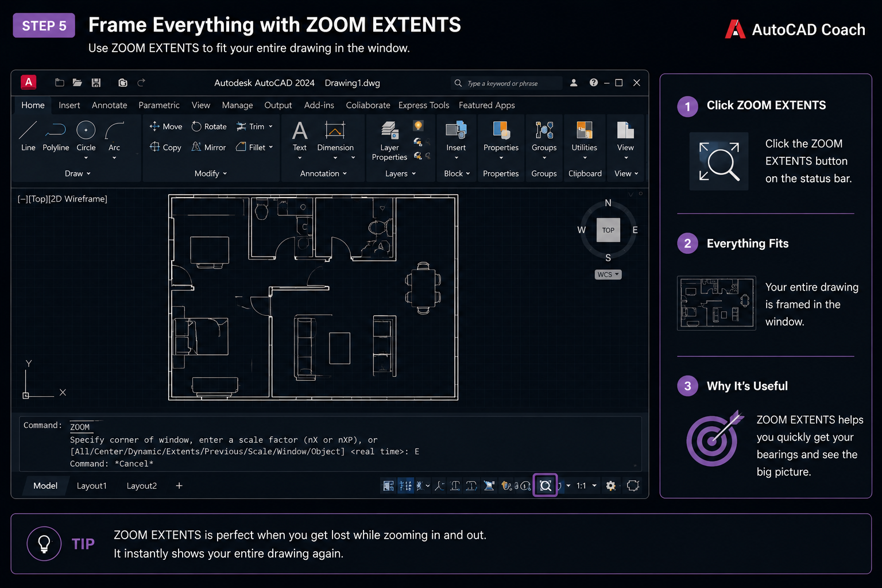Use the Mirror command
Viewport: 882px width, 588px height.
coord(208,147)
